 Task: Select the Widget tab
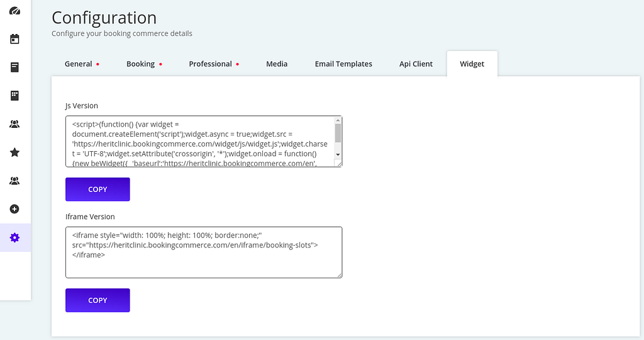(472, 64)
